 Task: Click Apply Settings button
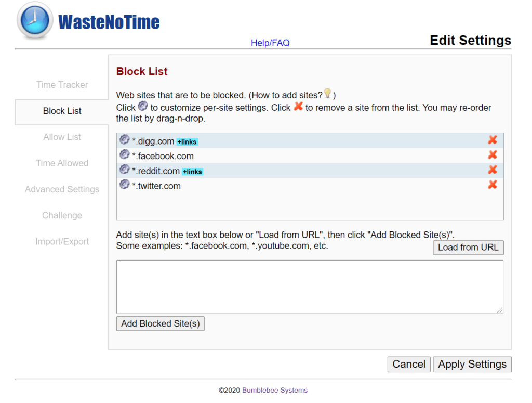click(472, 365)
